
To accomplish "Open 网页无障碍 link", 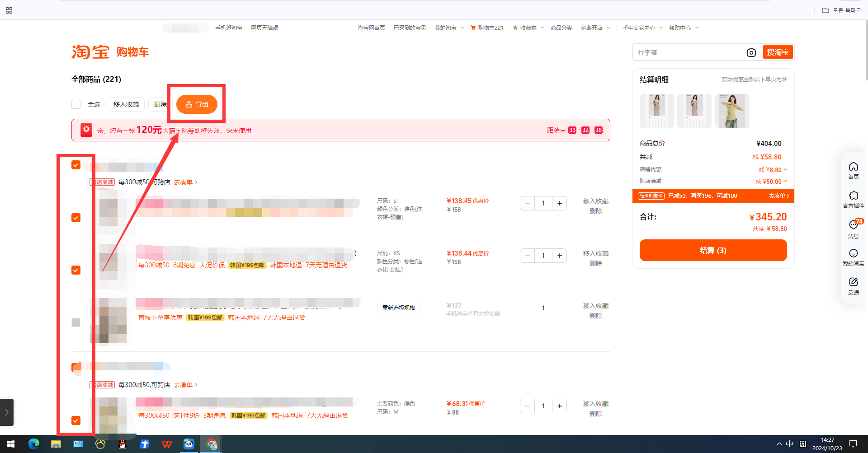I will (x=264, y=28).
